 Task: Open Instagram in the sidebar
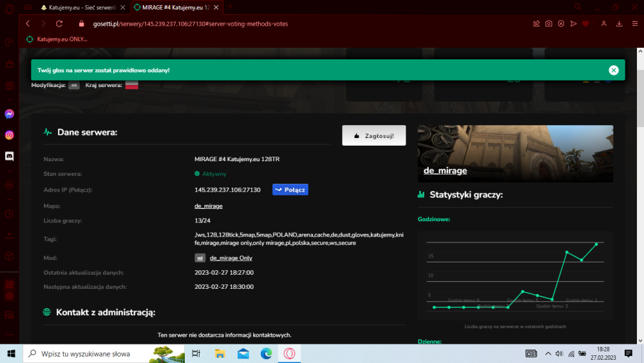(10, 135)
